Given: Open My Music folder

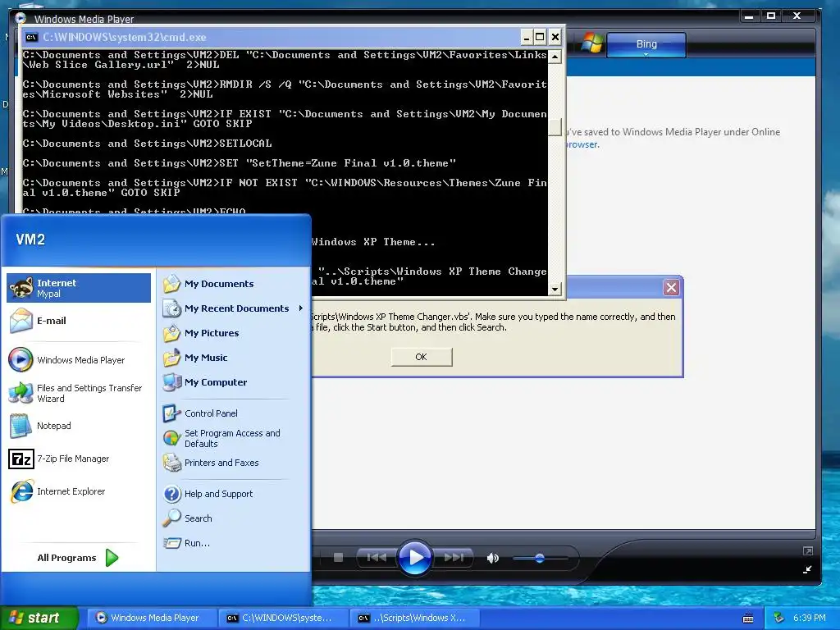Looking at the screenshot, I should pyautogui.click(x=234, y=358).
